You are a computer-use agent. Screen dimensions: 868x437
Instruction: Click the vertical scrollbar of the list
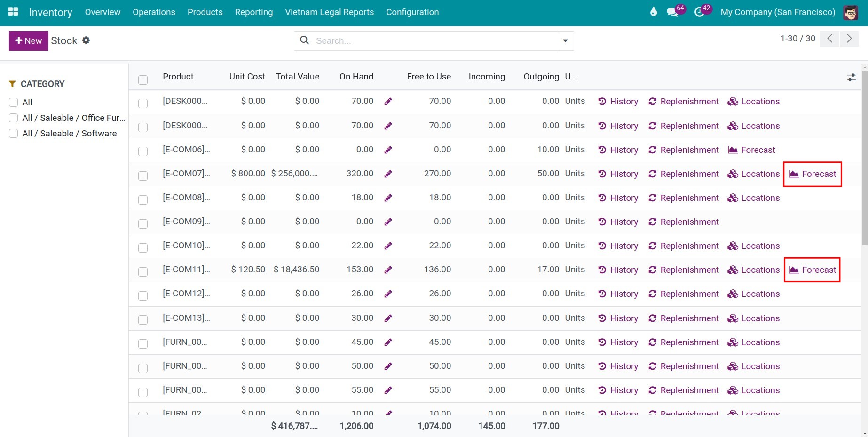pos(865,158)
